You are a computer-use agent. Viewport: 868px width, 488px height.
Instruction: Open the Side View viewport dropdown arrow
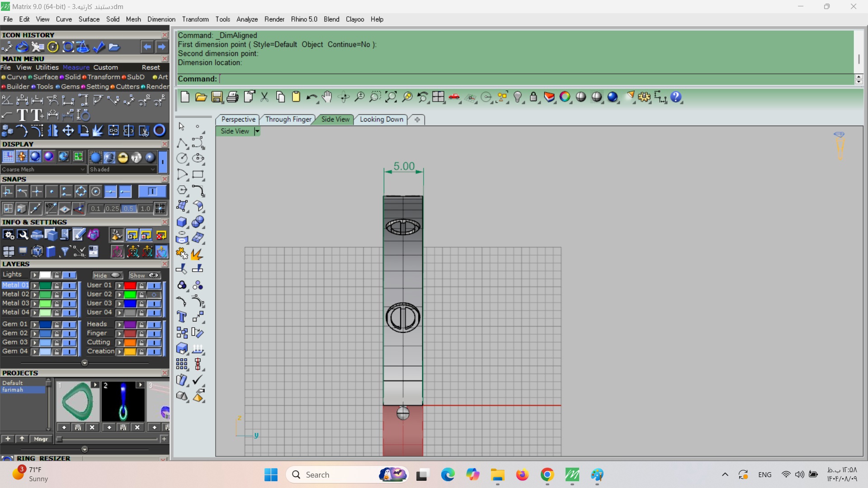coord(257,131)
